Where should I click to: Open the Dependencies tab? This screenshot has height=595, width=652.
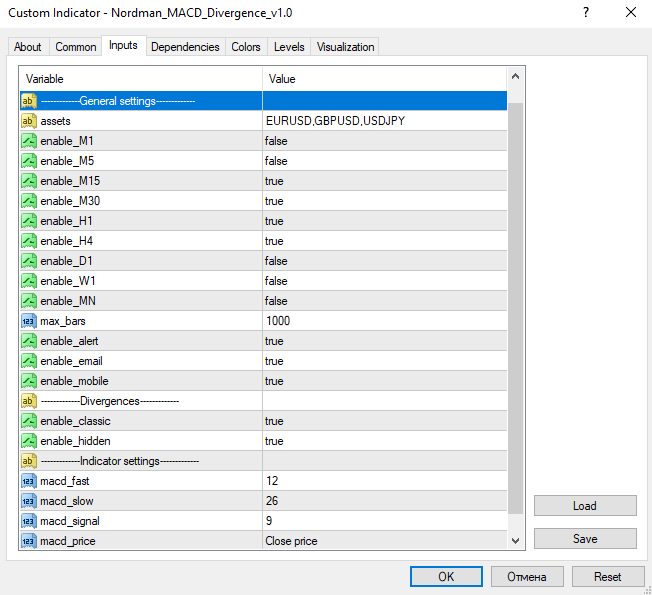point(185,47)
